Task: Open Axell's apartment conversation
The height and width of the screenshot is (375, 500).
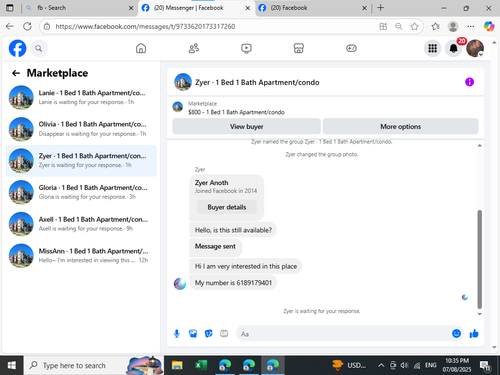Action: pyautogui.click(x=81, y=224)
